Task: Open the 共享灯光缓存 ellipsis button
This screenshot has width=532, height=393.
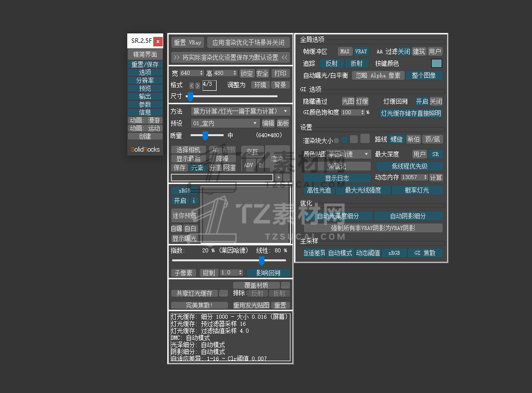Action: [x=223, y=293]
